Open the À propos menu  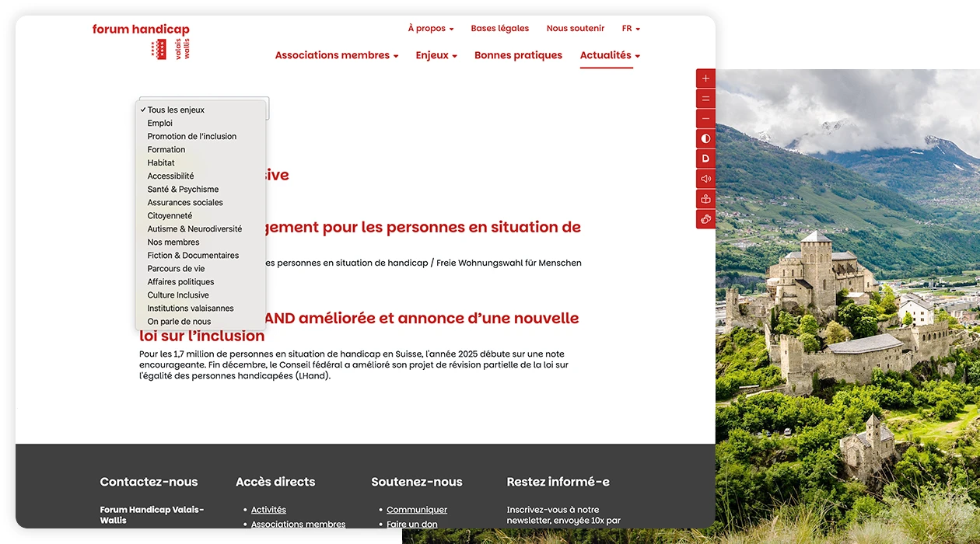tap(429, 28)
